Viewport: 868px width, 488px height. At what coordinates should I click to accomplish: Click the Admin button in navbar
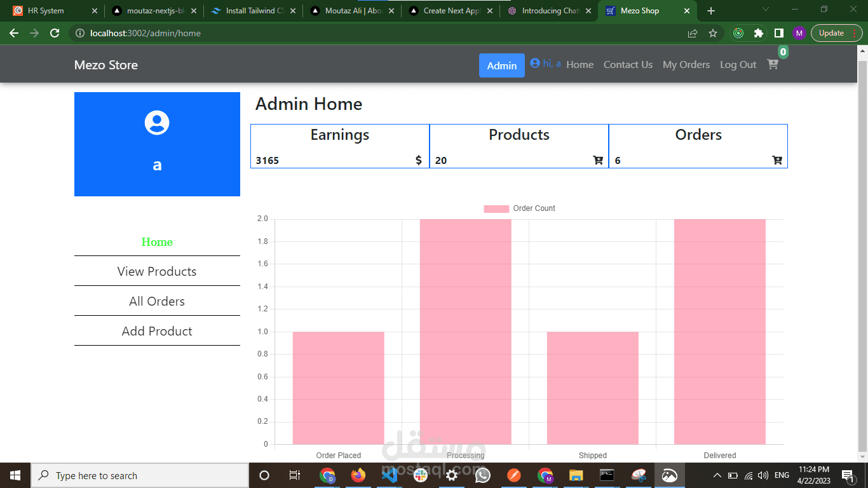tap(502, 65)
